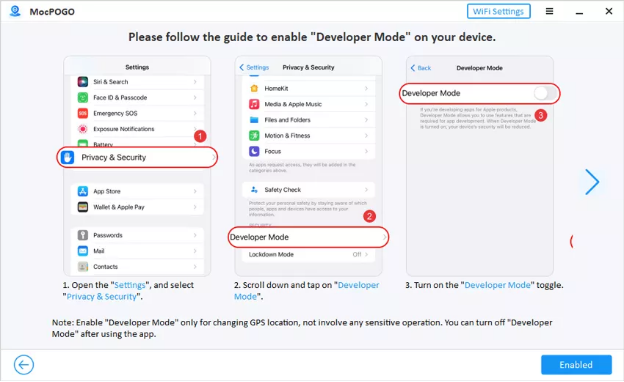Click the Mail label

[x=99, y=251]
